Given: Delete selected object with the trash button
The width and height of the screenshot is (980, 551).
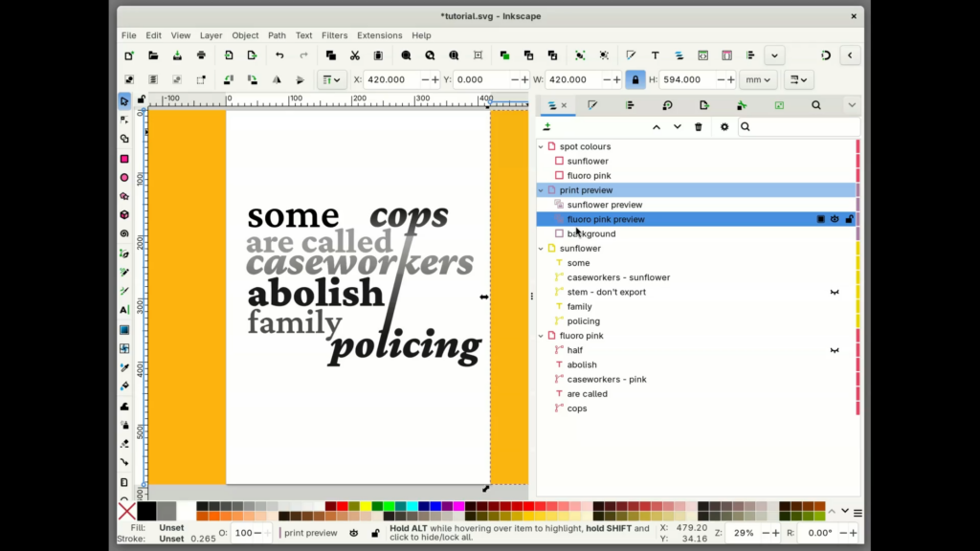Looking at the screenshot, I should click(698, 126).
